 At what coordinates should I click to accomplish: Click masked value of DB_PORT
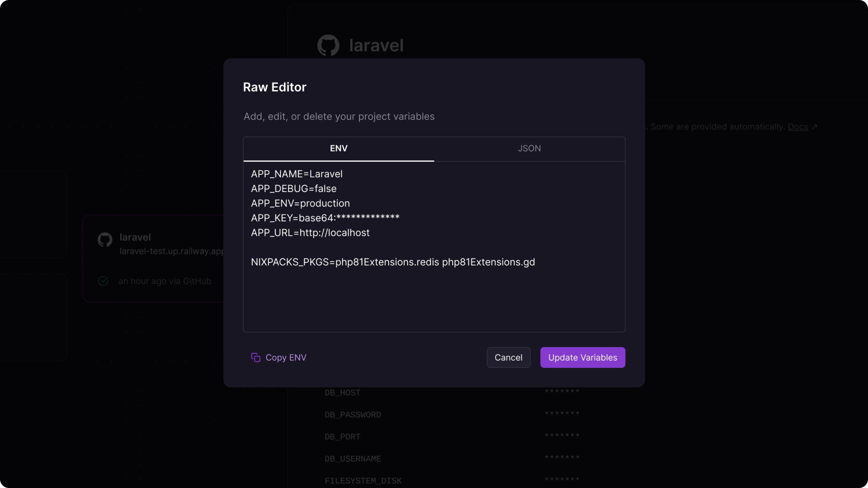click(x=562, y=436)
